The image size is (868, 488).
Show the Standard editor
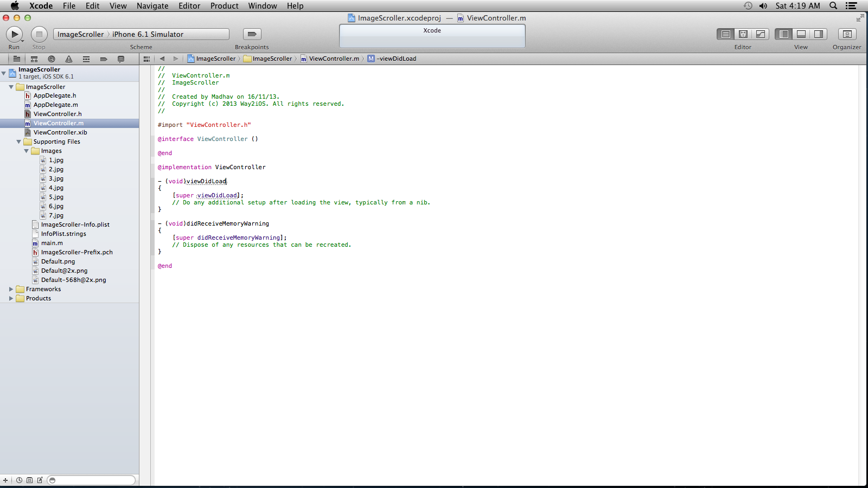pos(726,34)
